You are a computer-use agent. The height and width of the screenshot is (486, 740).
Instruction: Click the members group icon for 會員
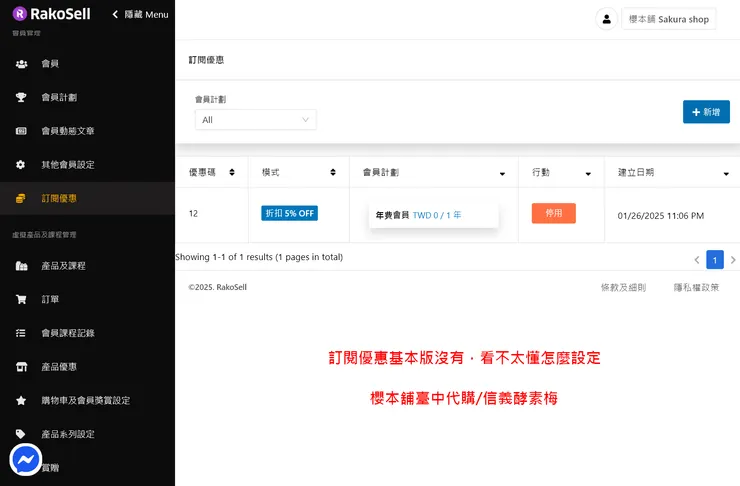[21, 64]
